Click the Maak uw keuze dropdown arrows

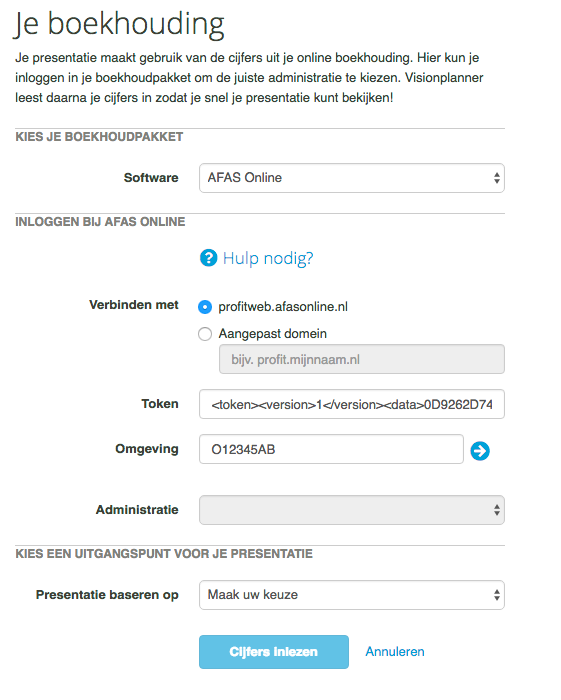[496, 595]
